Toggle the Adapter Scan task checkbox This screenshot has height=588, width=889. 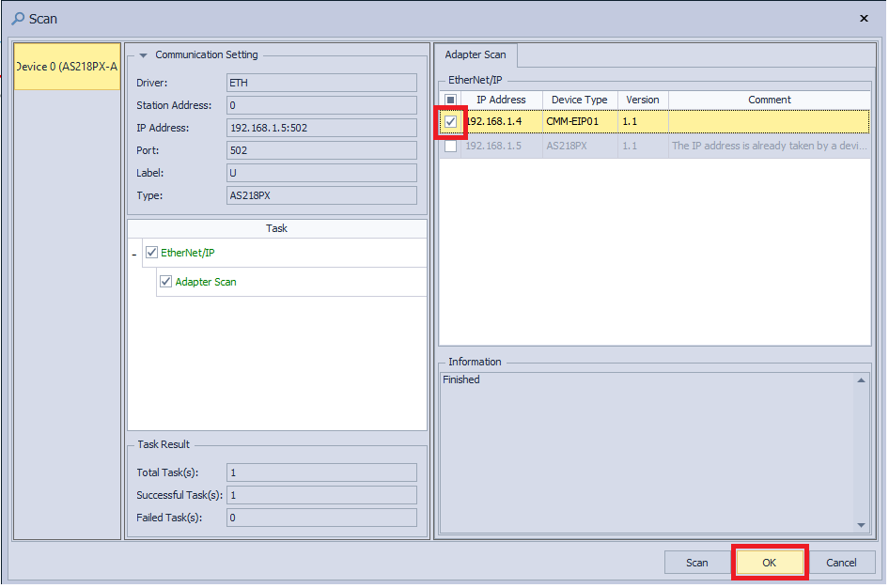(x=166, y=282)
